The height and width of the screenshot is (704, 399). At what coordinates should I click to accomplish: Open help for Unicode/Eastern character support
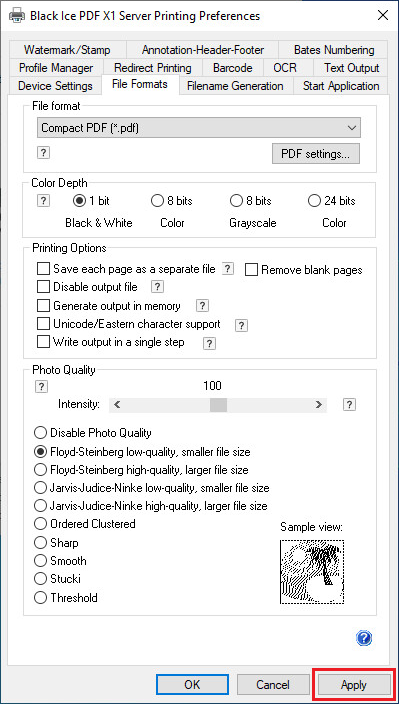(x=241, y=325)
